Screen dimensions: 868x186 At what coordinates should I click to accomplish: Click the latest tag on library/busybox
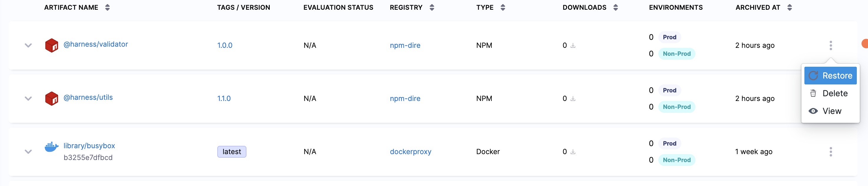(x=231, y=152)
